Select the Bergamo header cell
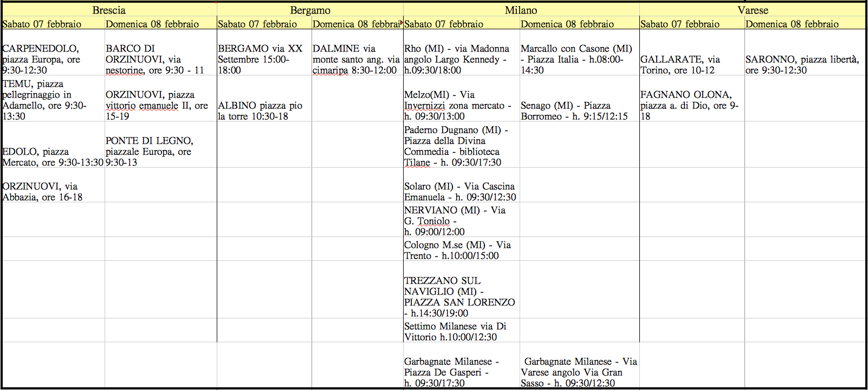The width and height of the screenshot is (868, 390). tap(310, 10)
